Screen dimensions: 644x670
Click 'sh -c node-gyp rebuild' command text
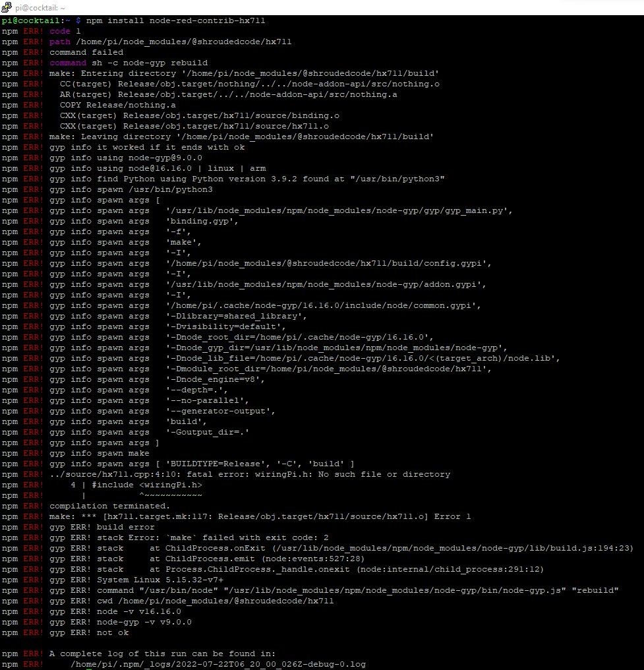[150, 63]
